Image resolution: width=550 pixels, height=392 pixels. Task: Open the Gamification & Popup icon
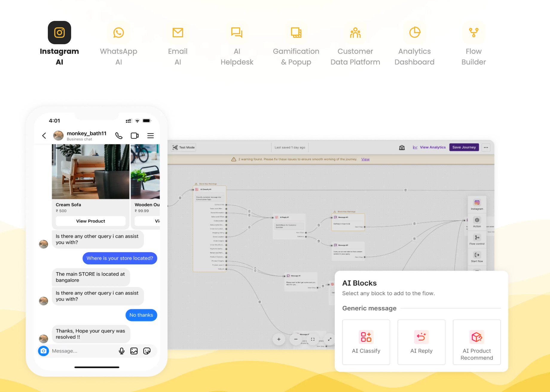point(296,32)
